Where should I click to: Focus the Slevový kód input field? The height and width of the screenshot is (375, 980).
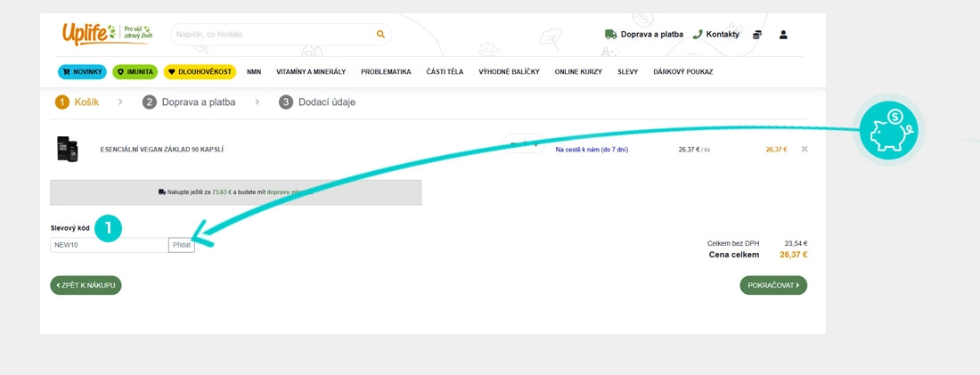[109, 245]
